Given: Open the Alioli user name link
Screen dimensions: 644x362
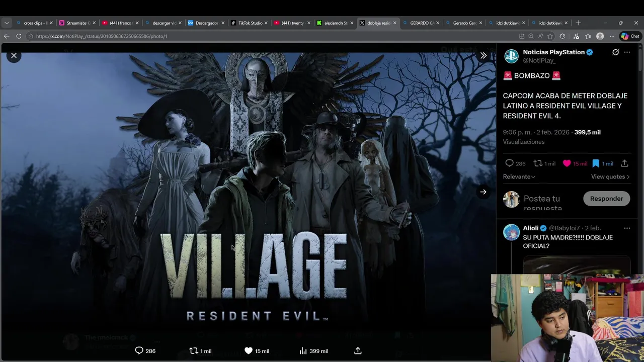Looking at the screenshot, I should (530, 228).
